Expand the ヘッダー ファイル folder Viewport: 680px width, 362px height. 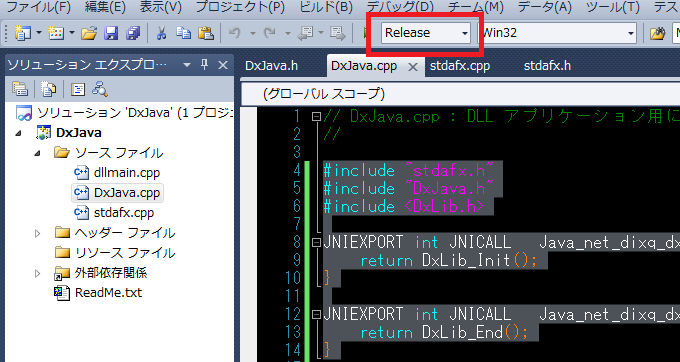click(x=38, y=234)
